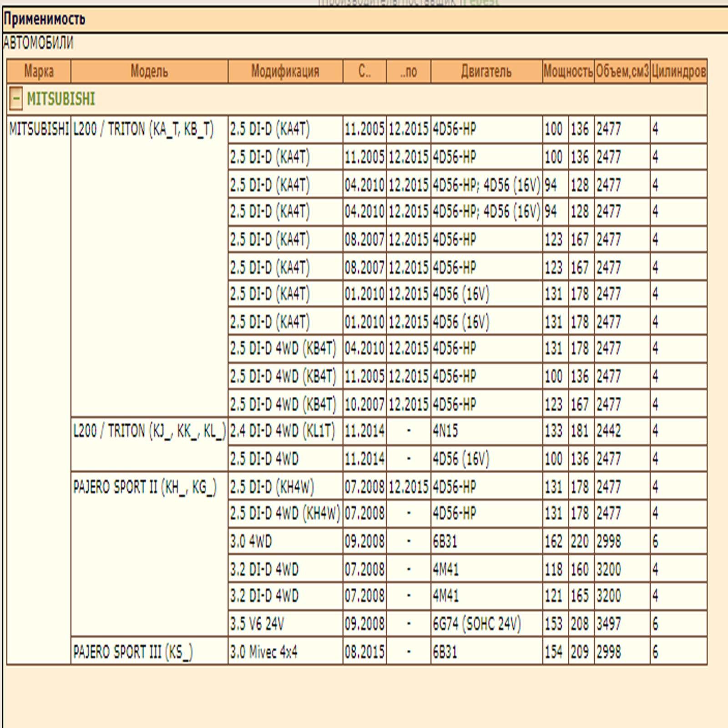Click the 2.4 DI-D 4WD (KL1T) modification
Image resolution: width=728 pixels, height=728 pixels.
[x=282, y=431]
